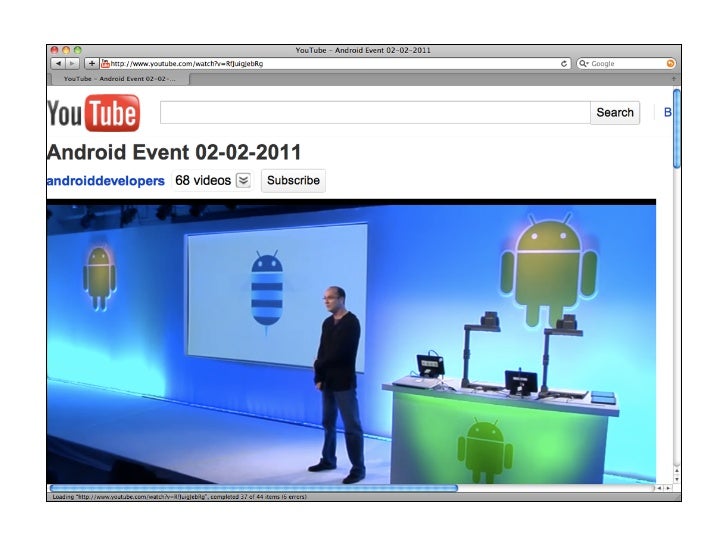Click the YouTube Search button

click(x=615, y=113)
